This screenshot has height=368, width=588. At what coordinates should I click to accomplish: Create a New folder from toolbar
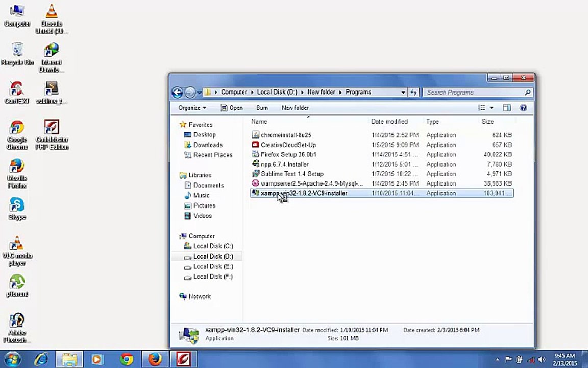point(295,108)
